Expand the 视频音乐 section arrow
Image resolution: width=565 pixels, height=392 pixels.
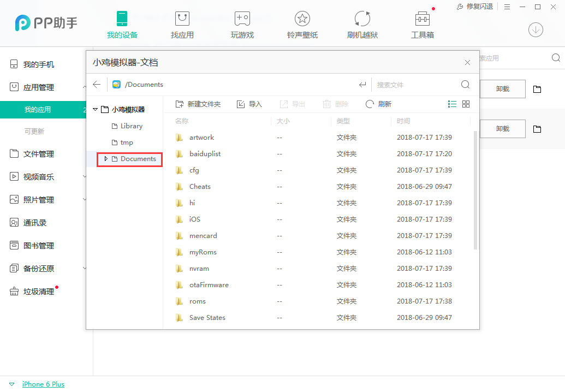(x=84, y=176)
